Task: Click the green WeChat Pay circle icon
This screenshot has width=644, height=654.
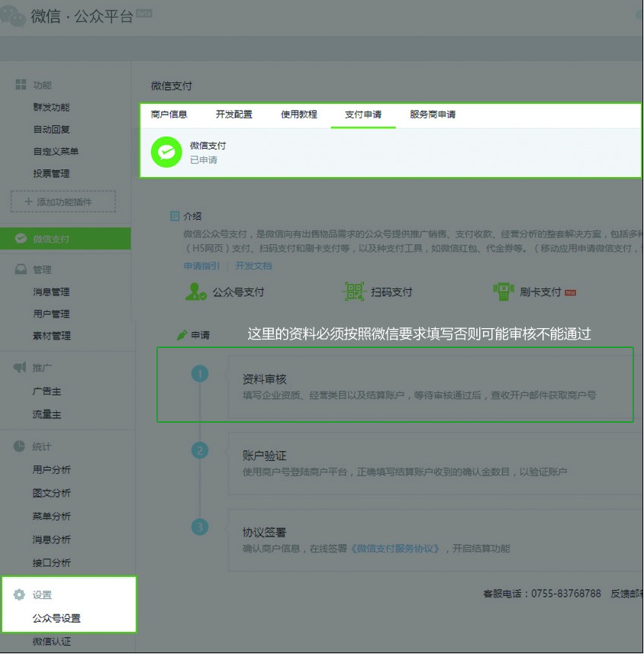Action: pos(166,153)
